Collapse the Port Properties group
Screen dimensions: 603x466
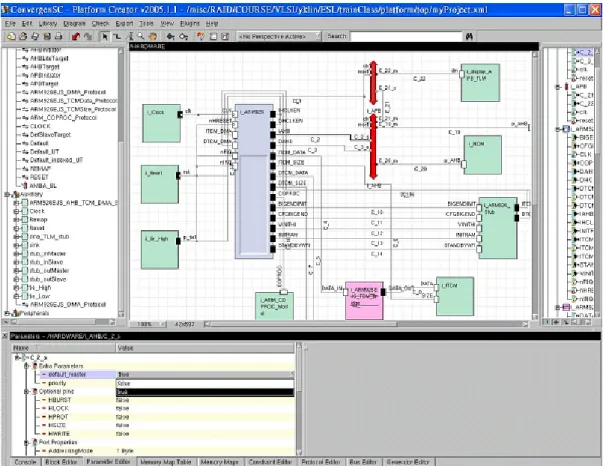[27, 442]
